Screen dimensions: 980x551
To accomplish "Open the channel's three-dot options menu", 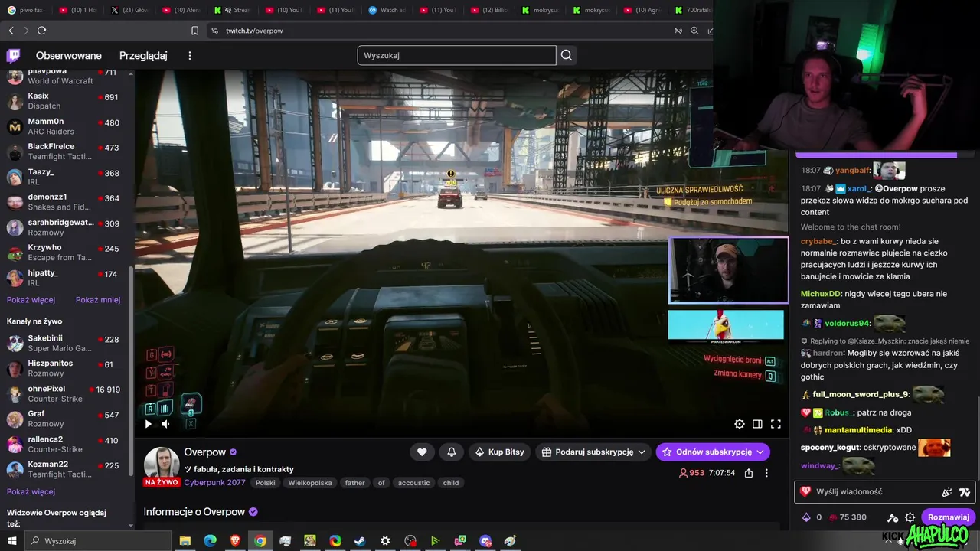I will (x=766, y=473).
